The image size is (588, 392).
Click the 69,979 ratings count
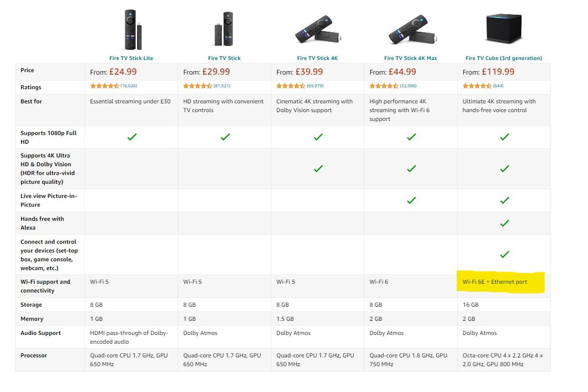[x=315, y=86]
